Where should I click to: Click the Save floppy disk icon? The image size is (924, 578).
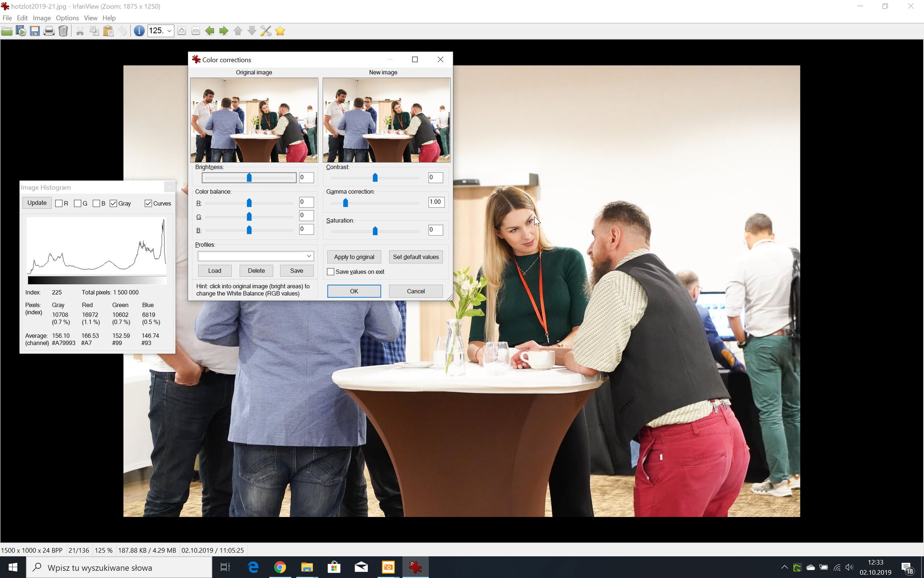pos(35,31)
